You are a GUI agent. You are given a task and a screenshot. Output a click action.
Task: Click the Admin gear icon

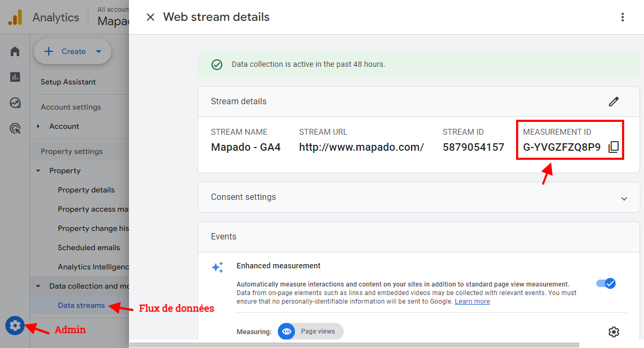(15, 325)
